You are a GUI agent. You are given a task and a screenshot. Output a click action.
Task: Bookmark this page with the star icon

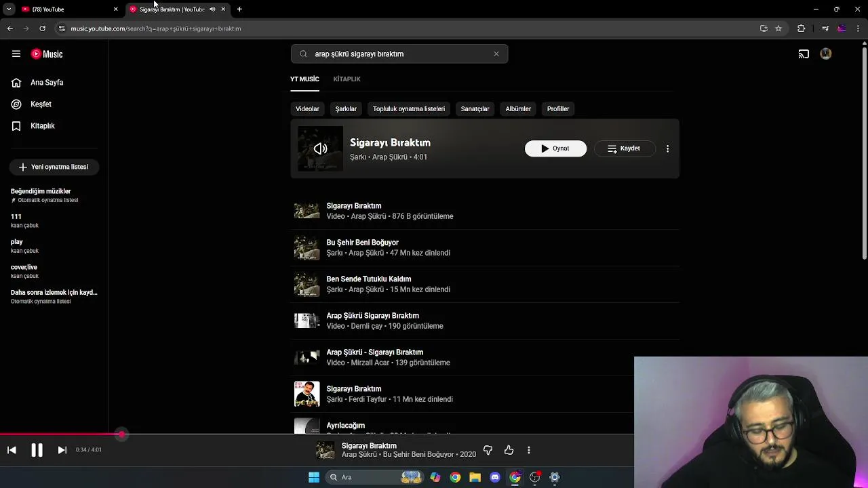(x=778, y=28)
